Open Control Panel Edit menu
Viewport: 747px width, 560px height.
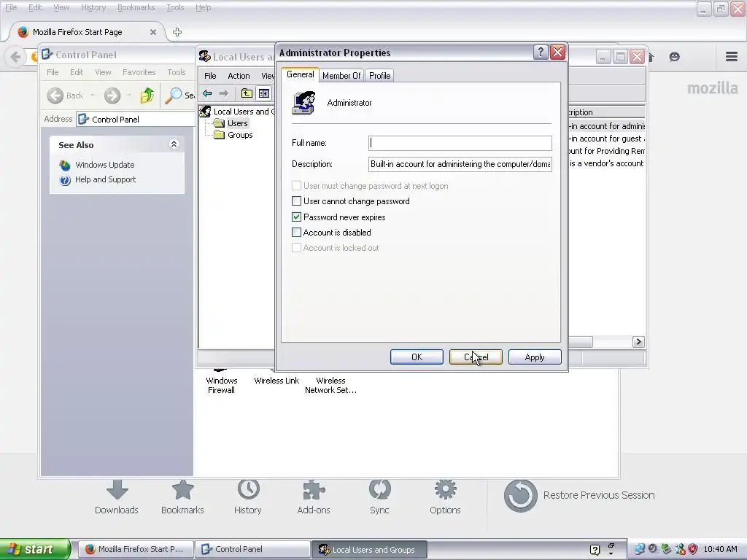point(76,72)
